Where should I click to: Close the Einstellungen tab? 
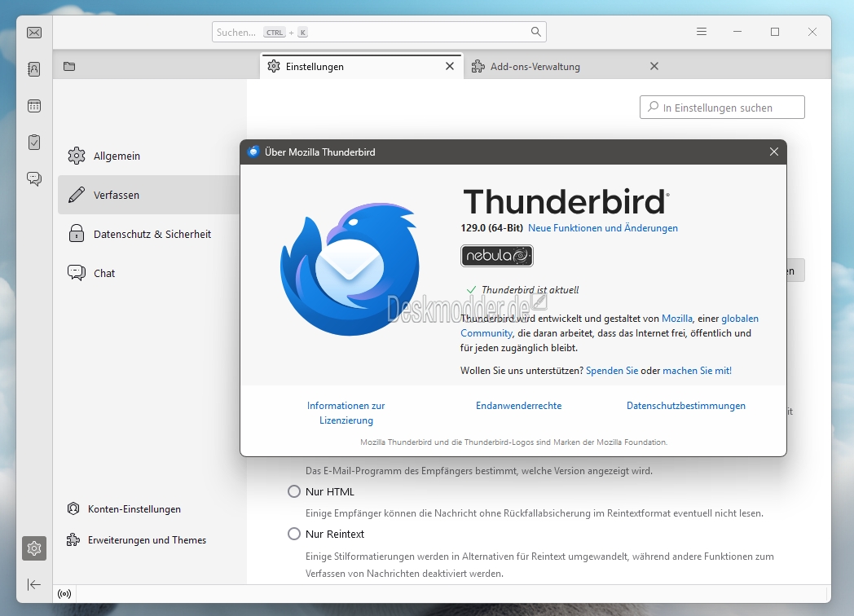450,66
